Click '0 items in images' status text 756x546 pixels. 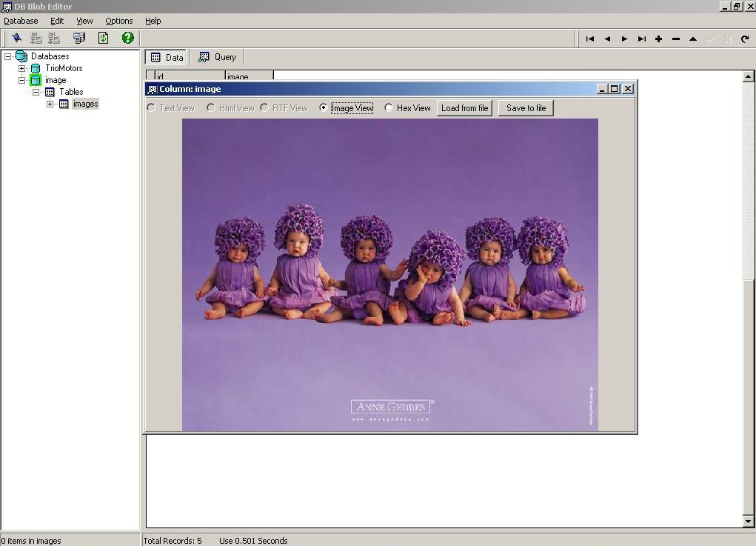tap(31, 541)
